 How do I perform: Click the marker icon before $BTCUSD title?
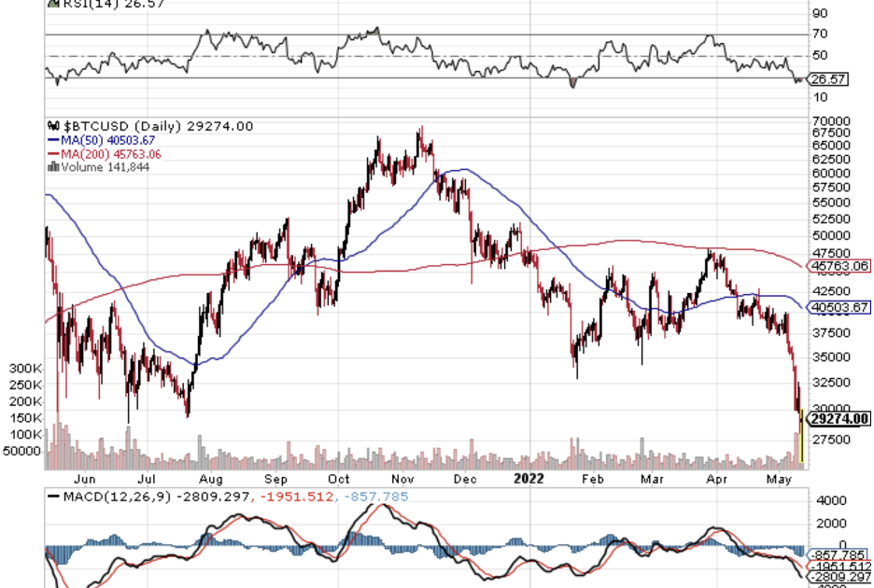(51, 126)
